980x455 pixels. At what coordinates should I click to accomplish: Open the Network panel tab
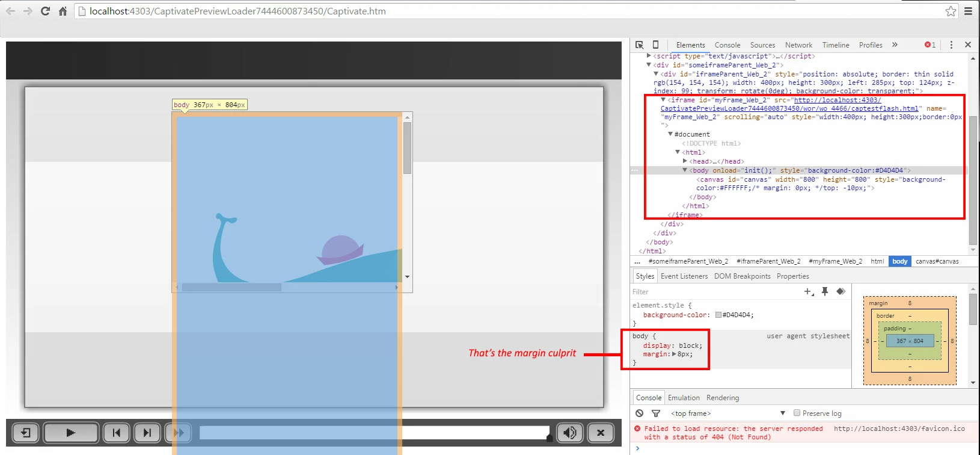click(x=798, y=45)
